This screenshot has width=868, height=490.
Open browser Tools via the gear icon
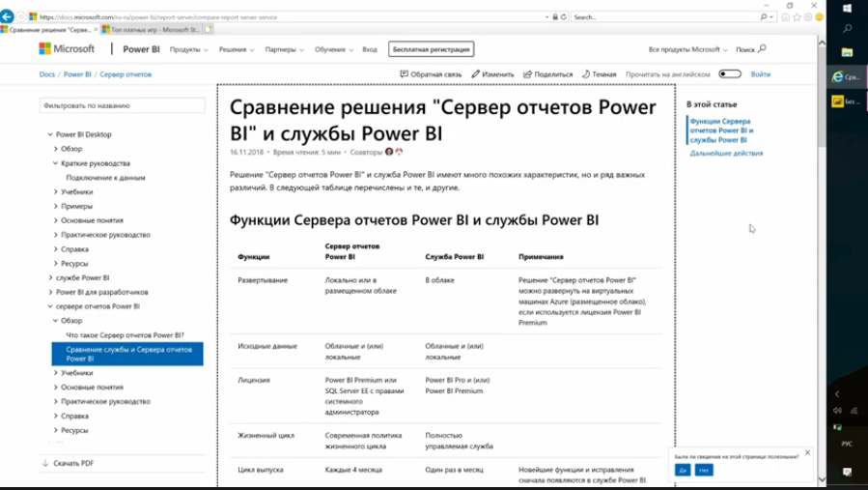808,17
